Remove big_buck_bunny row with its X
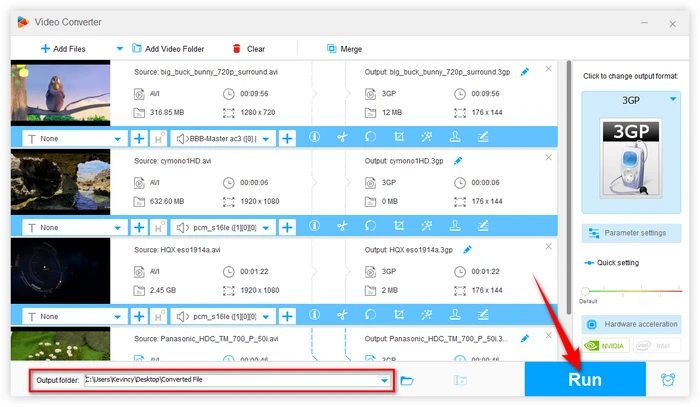Screen dimensions: 700x407 click(549, 69)
